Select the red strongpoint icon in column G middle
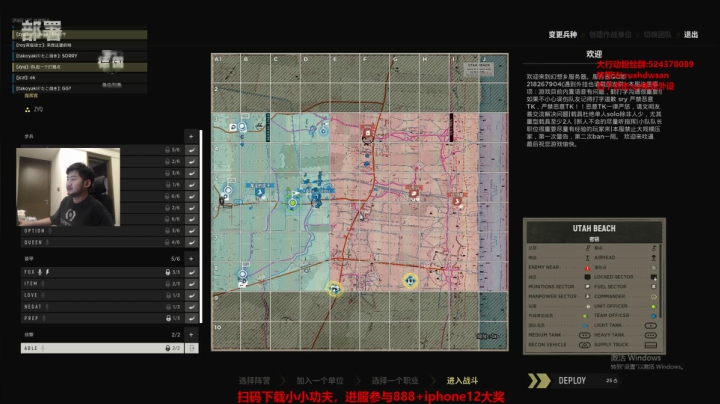The width and height of the screenshot is (720, 404). coord(414,193)
